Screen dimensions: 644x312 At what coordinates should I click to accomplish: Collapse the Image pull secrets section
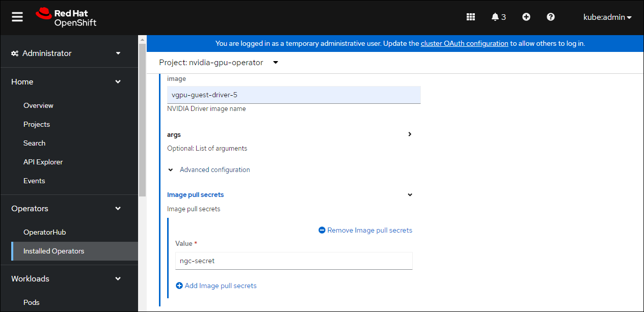click(x=410, y=195)
